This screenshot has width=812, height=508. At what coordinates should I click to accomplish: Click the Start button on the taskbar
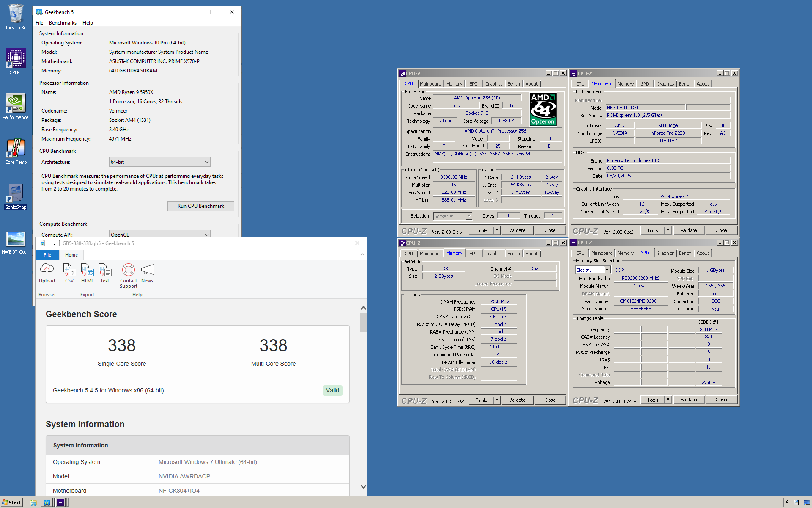12,502
